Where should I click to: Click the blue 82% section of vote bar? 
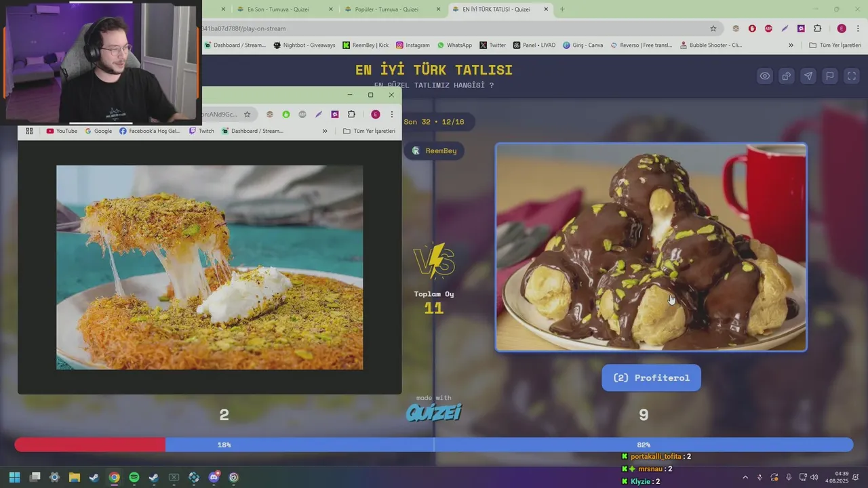(509, 445)
